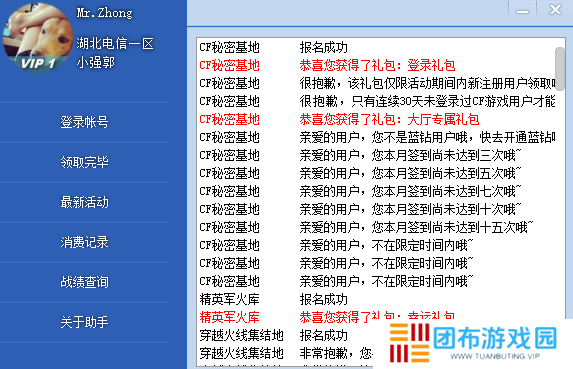Open 最新活动 in the sidebar

[x=84, y=202]
